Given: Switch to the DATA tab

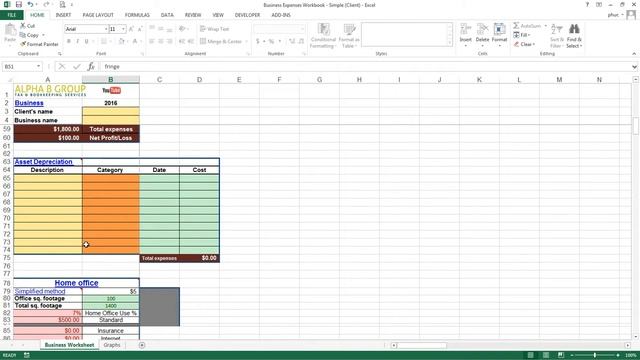Looking at the screenshot, I should point(167,15).
